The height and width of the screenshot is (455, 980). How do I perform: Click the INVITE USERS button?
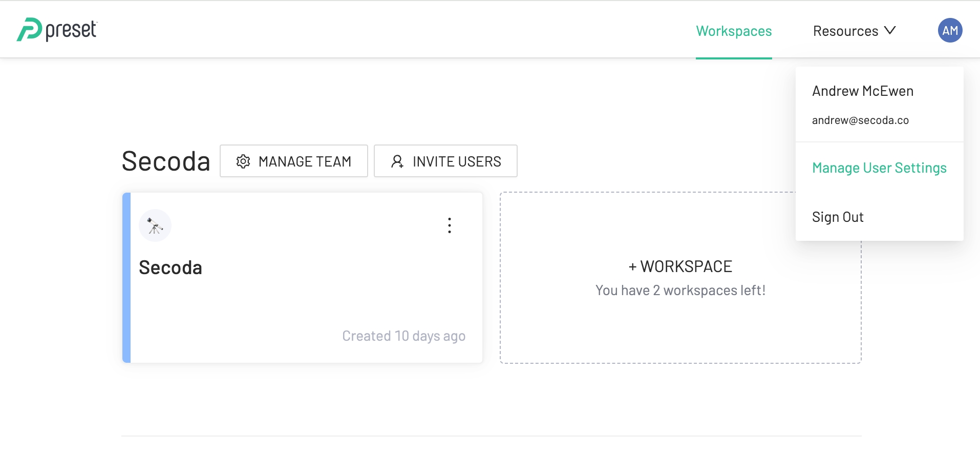(445, 161)
